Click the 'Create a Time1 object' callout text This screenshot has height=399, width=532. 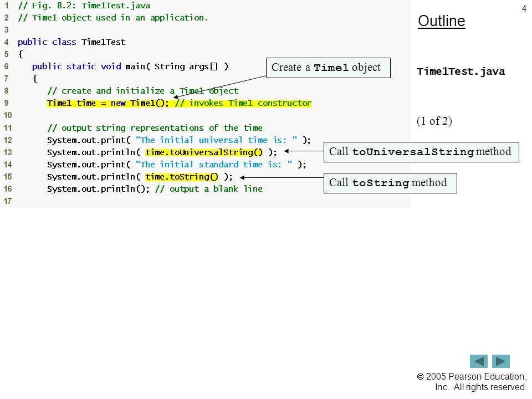[x=326, y=68]
